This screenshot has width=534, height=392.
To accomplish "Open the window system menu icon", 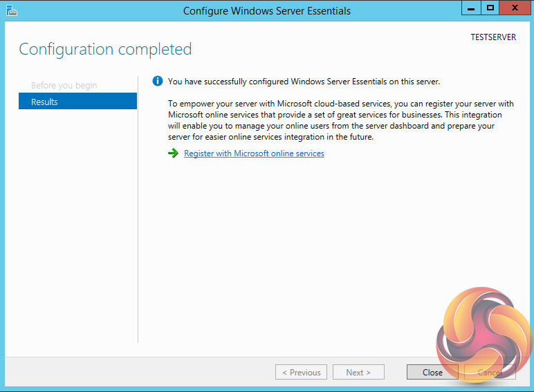I will [12, 10].
